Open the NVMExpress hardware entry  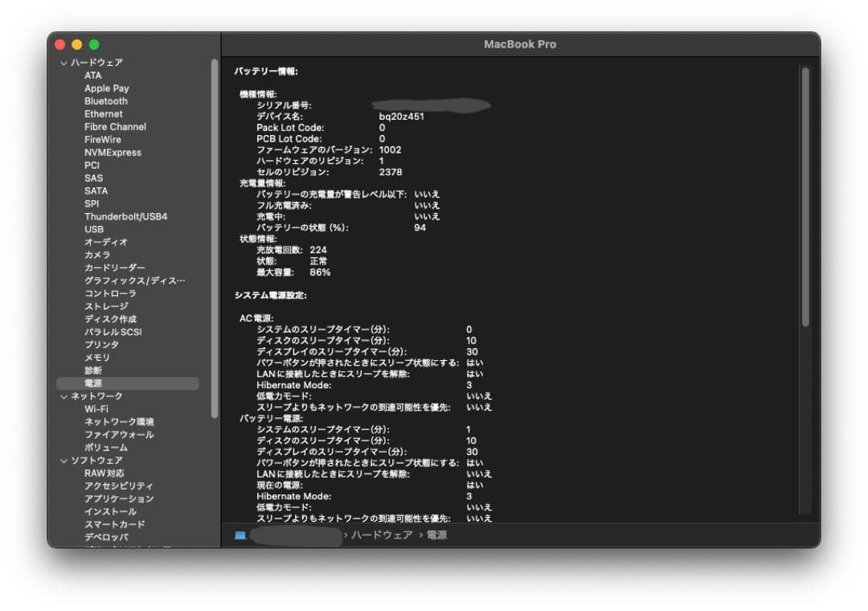pos(113,152)
